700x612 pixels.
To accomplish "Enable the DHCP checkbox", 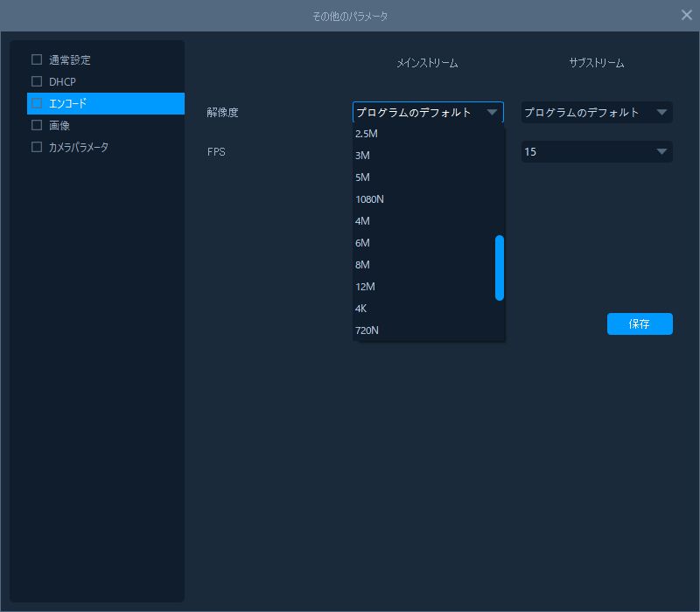I will click(x=37, y=81).
